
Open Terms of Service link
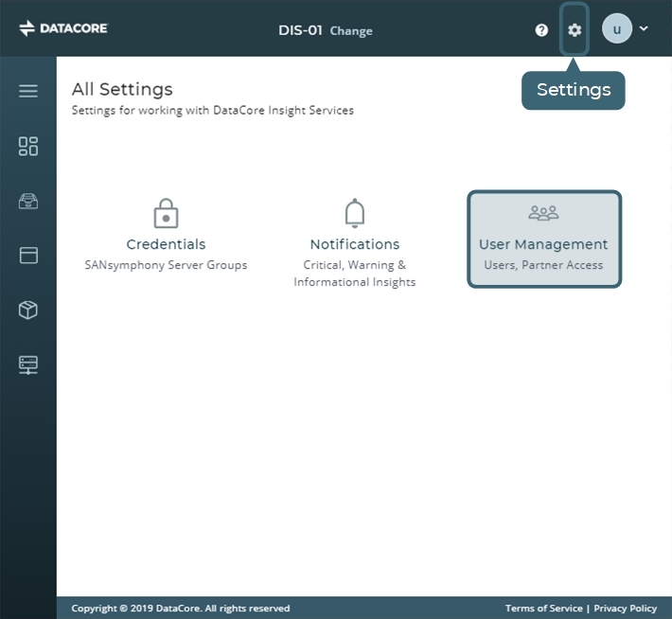point(544,609)
